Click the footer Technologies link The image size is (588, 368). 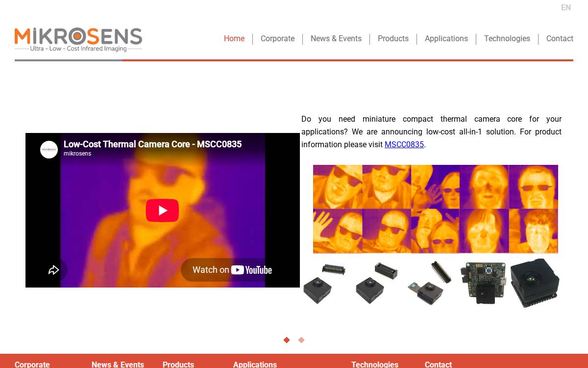pyautogui.click(x=375, y=365)
